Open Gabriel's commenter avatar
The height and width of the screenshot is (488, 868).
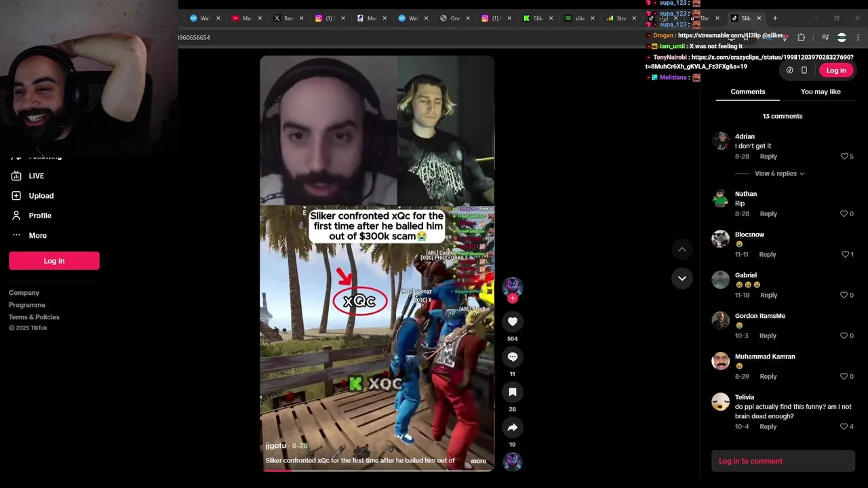(x=721, y=280)
